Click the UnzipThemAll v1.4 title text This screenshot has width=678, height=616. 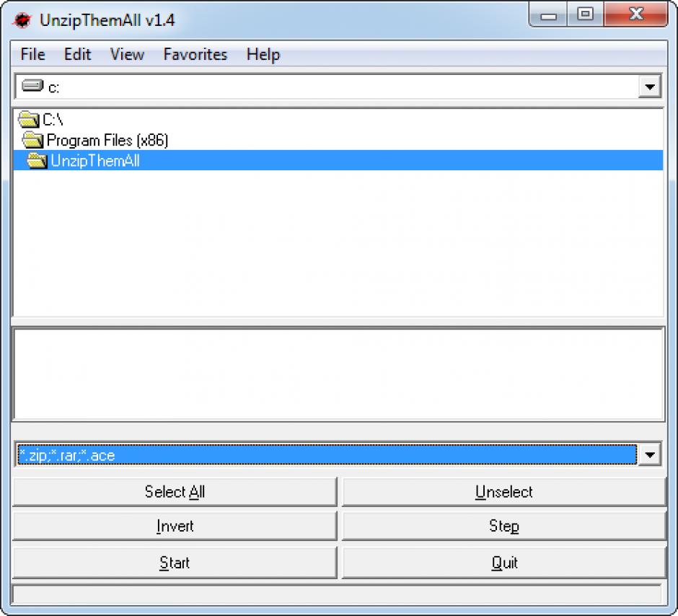point(107,20)
